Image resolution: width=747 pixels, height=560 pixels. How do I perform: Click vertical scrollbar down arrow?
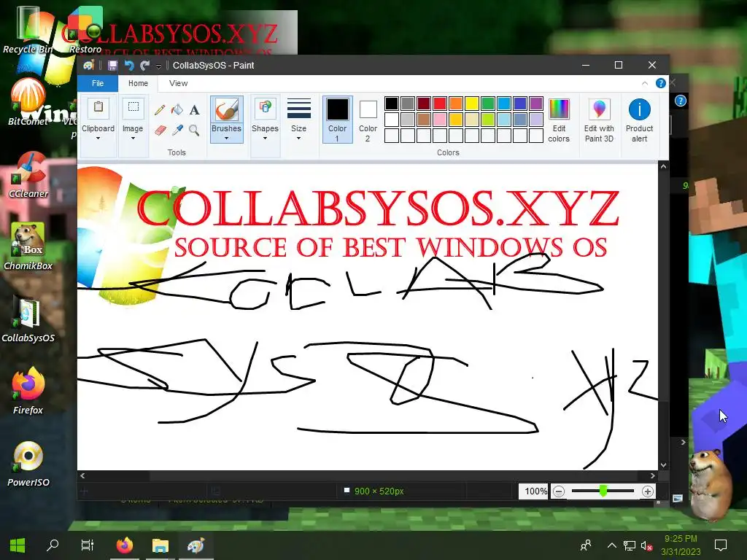pos(663,465)
